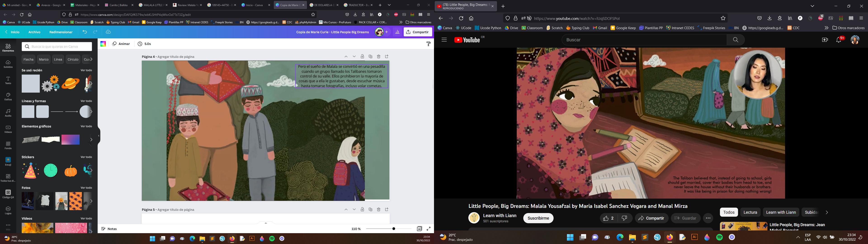Show more Stickers with arrow
Image resolution: width=868 pixels, height=244 pixels.
91,170
